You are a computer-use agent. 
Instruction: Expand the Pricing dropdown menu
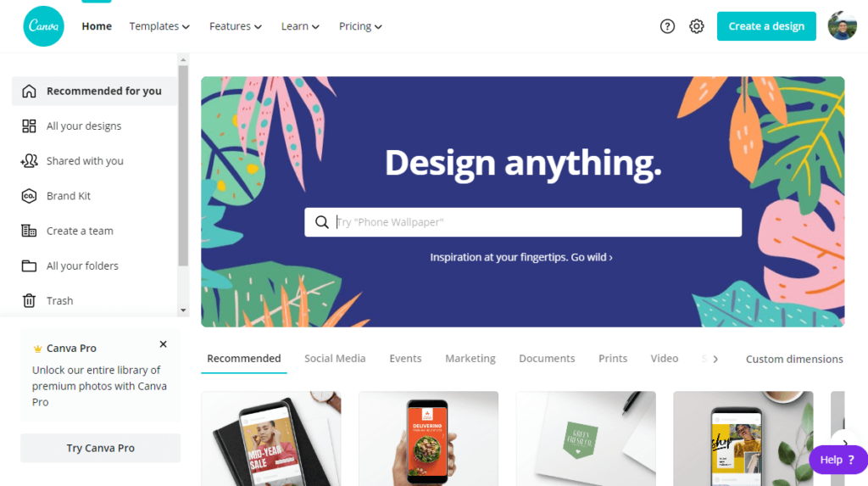360,26
